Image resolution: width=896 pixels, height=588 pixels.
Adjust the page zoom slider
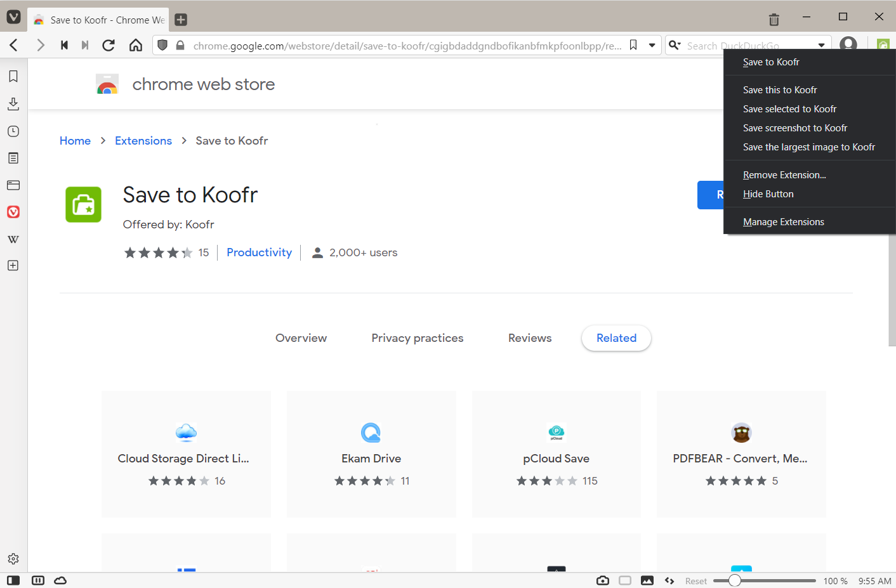pos(765,580)
